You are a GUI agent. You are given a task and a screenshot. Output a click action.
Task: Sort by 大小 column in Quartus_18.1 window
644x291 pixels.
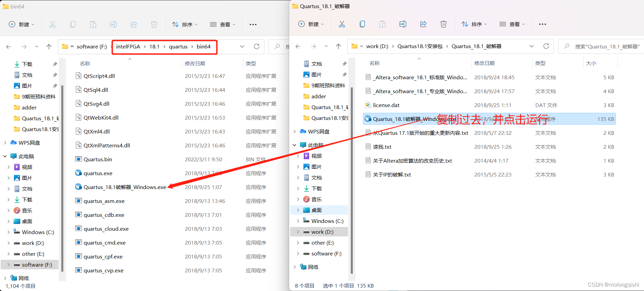[x=591, y=63]
